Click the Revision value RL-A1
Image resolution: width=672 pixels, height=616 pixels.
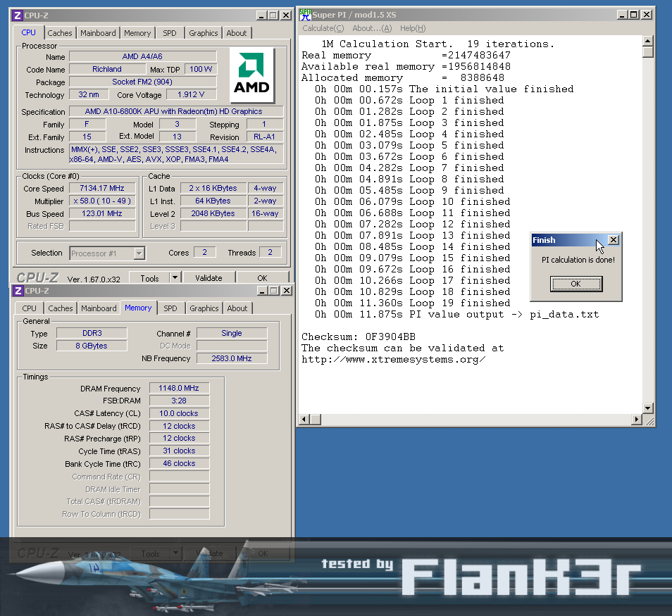264,137
